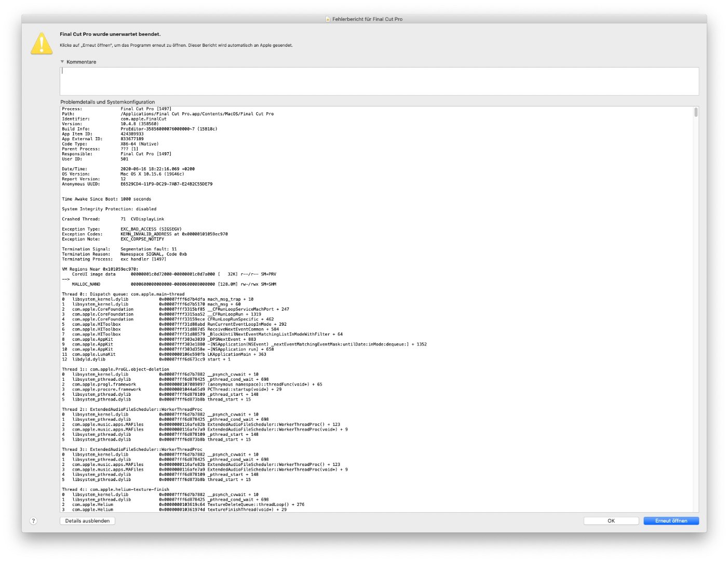
Task: Click the header 'Thread 4:: com.apple.helium-texture-finish'
Action: click(x=115, y=489)
